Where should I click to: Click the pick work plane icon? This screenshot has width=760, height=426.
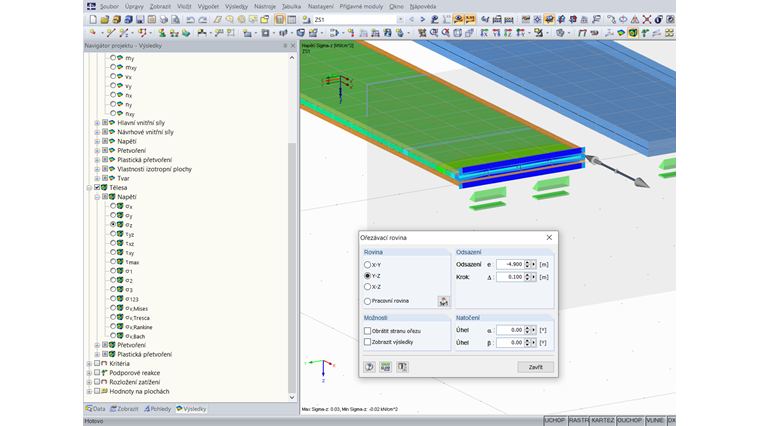pos(442,300)
